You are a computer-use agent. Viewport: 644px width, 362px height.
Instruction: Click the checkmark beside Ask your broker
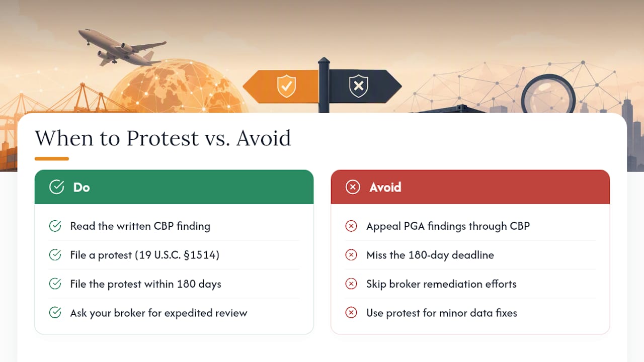coord(55,313)
